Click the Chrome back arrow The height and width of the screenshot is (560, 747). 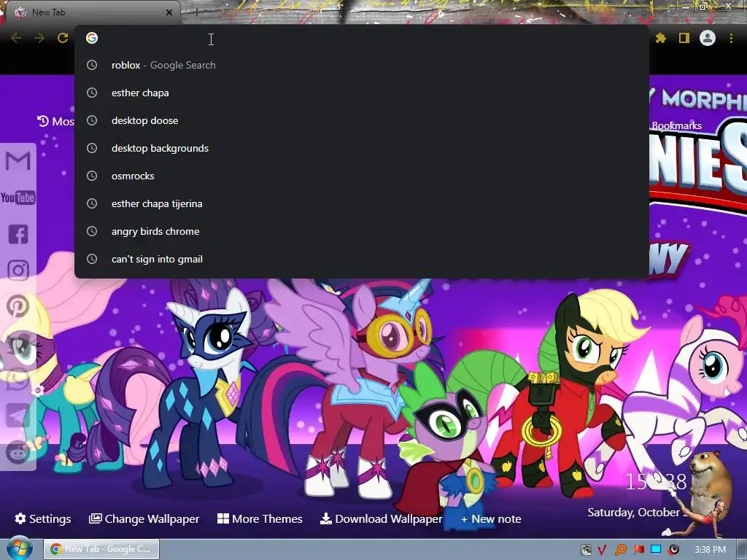point(16,38)
